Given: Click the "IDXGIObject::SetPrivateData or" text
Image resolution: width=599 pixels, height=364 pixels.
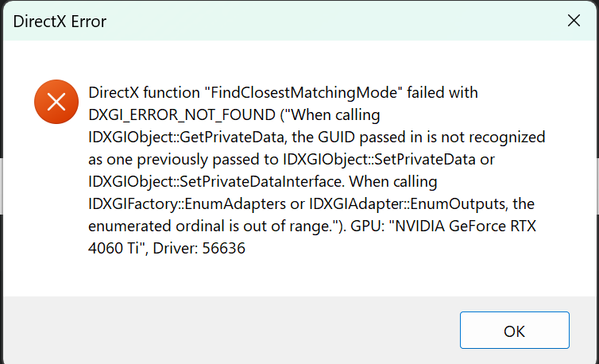Looking at the screenshot, I should tap(389, 159).
